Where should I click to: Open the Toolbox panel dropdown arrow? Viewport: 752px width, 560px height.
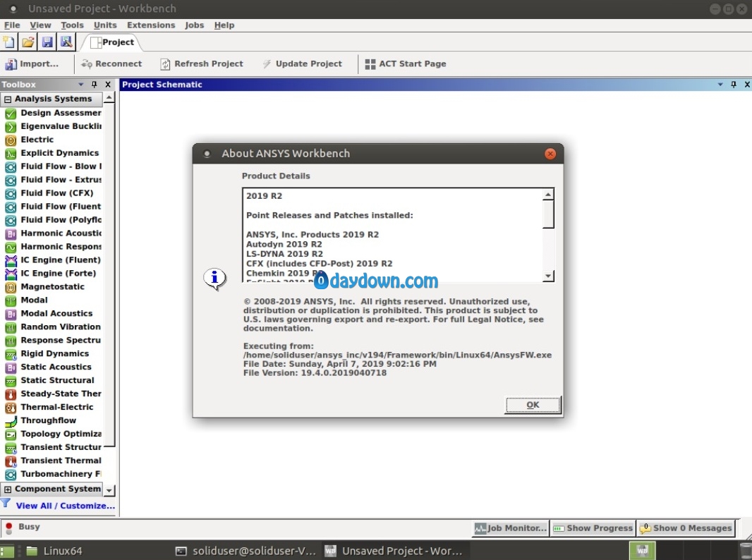pos(81,85)
